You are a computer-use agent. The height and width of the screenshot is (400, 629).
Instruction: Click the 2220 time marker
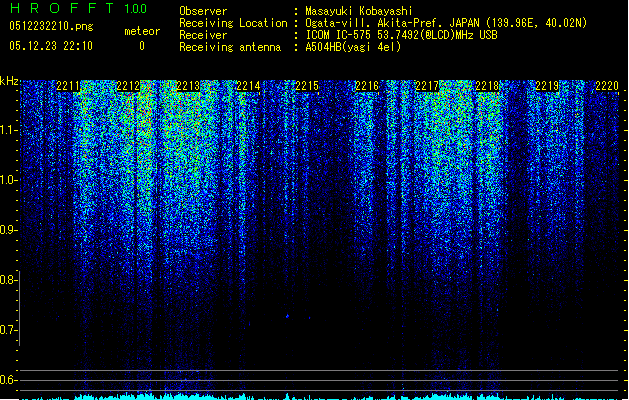click(x=607, y=86)
